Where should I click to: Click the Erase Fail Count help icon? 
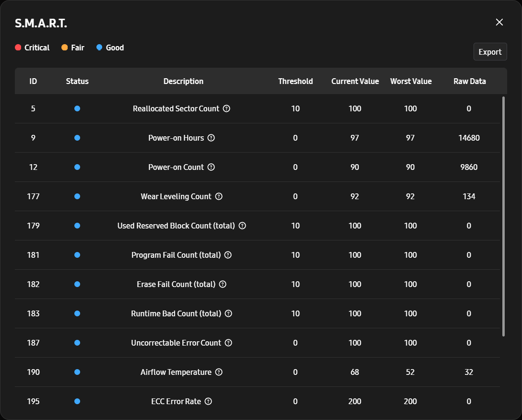click(x=223, y=285)
